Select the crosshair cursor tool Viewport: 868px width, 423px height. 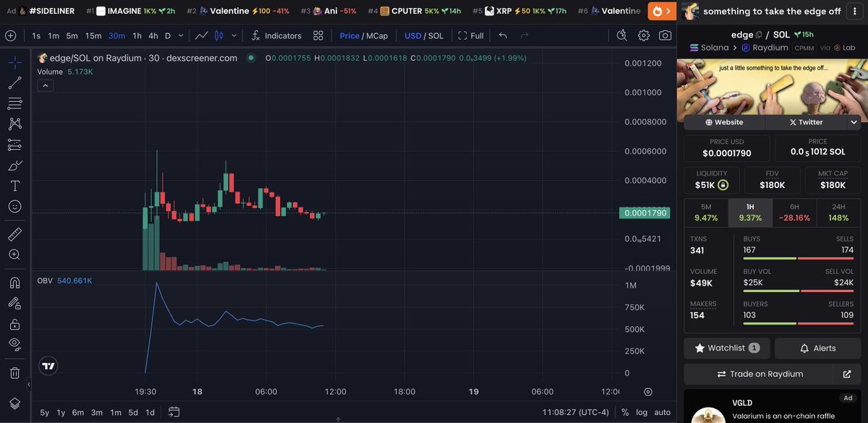coord(14,62)
